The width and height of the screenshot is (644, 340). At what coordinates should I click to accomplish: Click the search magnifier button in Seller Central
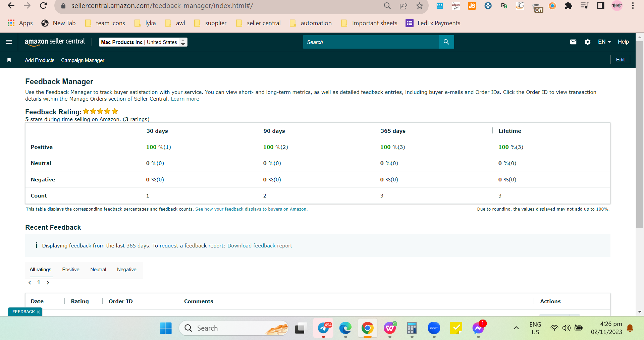446,42
